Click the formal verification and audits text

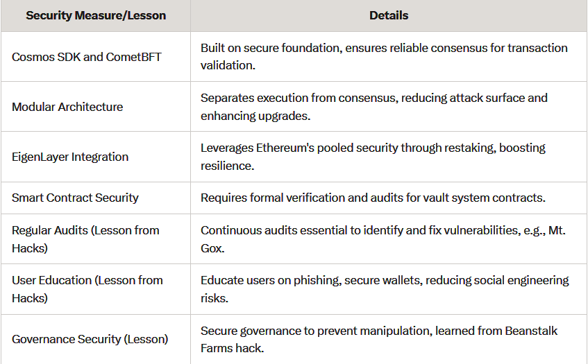point(373,198)
